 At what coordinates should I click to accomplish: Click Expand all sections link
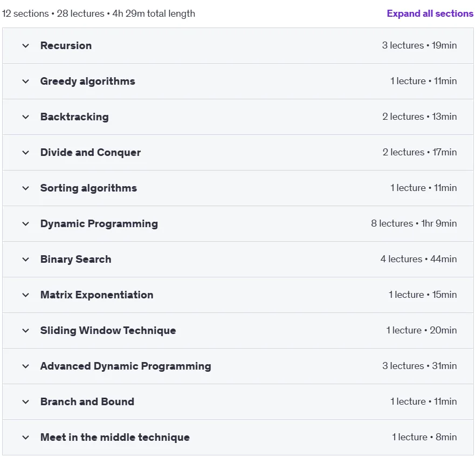pos(430,13)
